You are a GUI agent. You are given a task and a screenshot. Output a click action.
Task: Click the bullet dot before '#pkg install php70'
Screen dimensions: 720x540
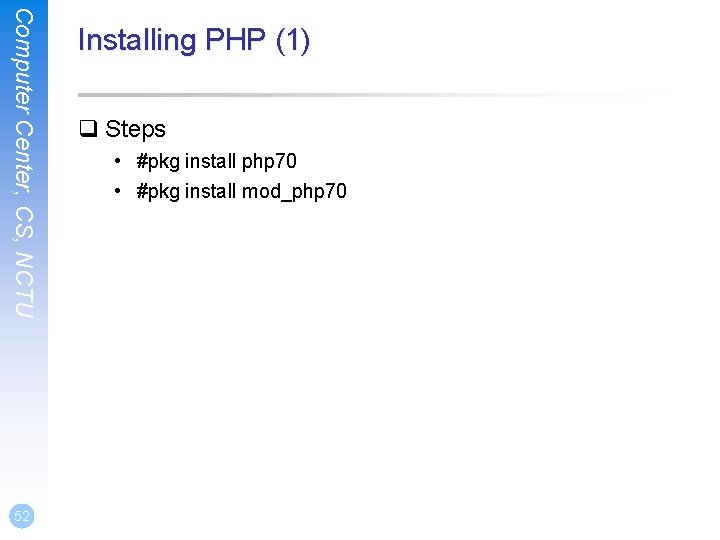coord(118,161)
